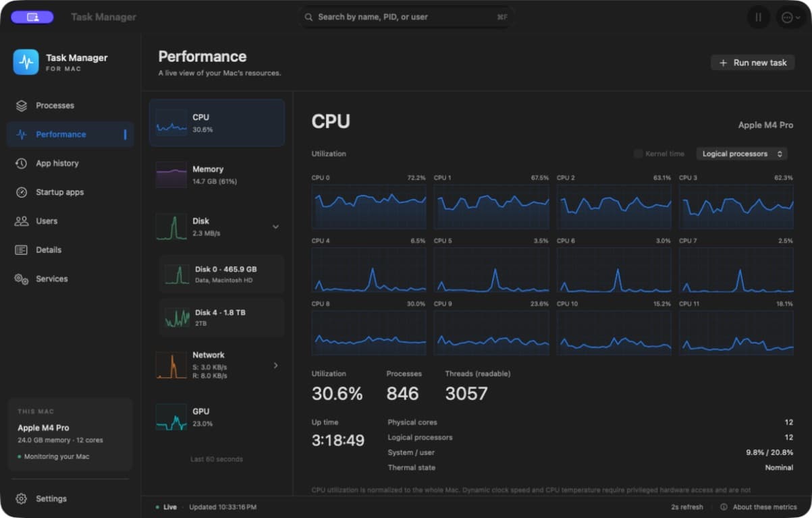Open App history
This screenshot has width=812, height=518.
pos(70,163)
